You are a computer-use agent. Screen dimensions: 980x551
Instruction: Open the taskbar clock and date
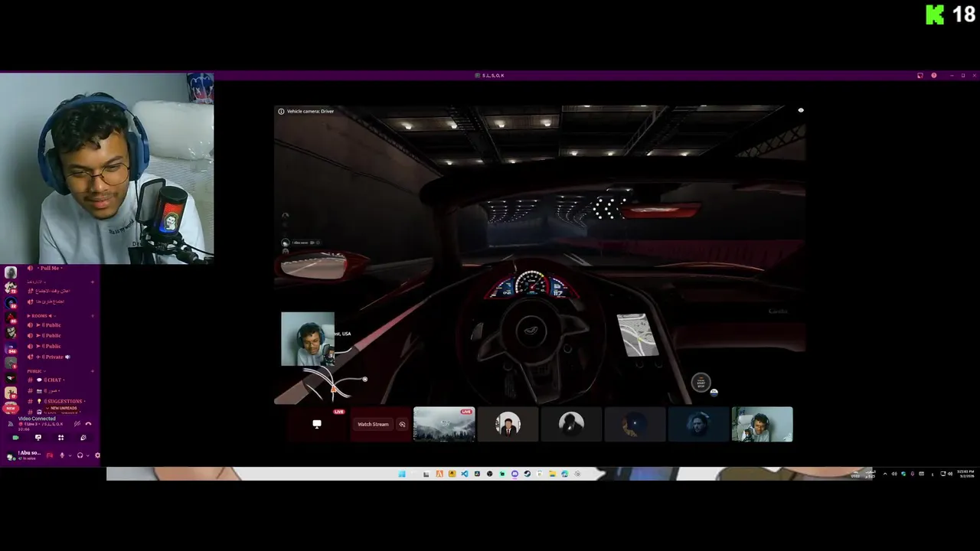tap(965, 474)
